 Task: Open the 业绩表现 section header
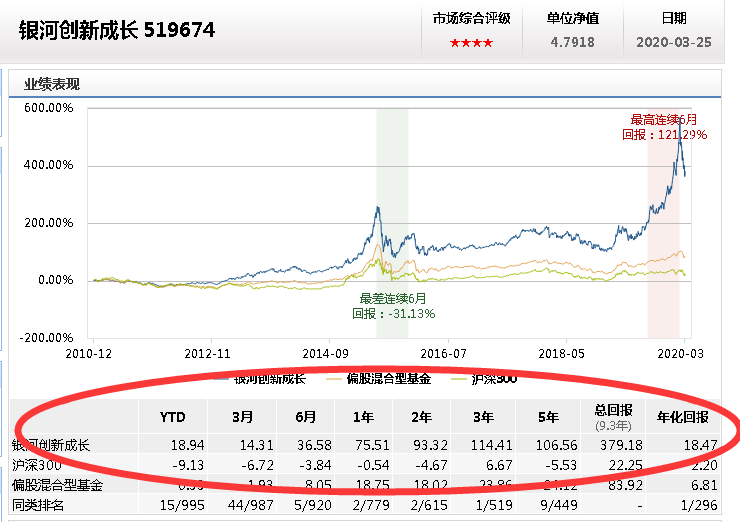click(52, 84)
